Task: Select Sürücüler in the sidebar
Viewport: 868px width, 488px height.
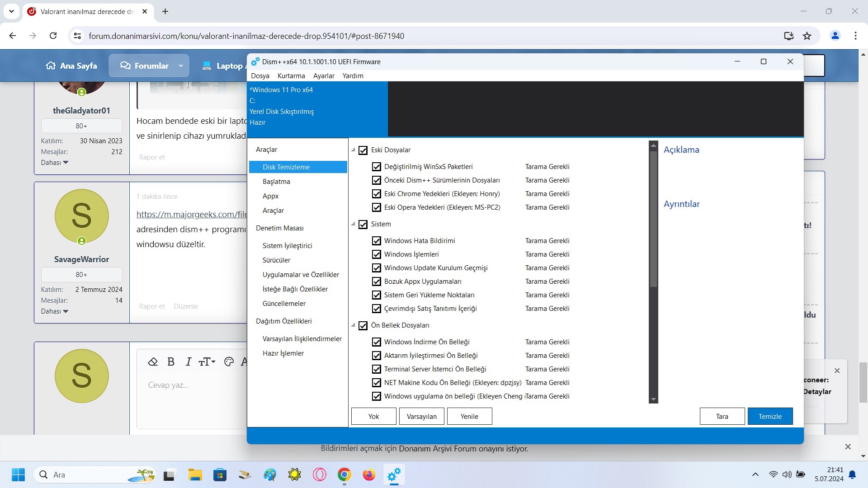Action: point(276,260)
